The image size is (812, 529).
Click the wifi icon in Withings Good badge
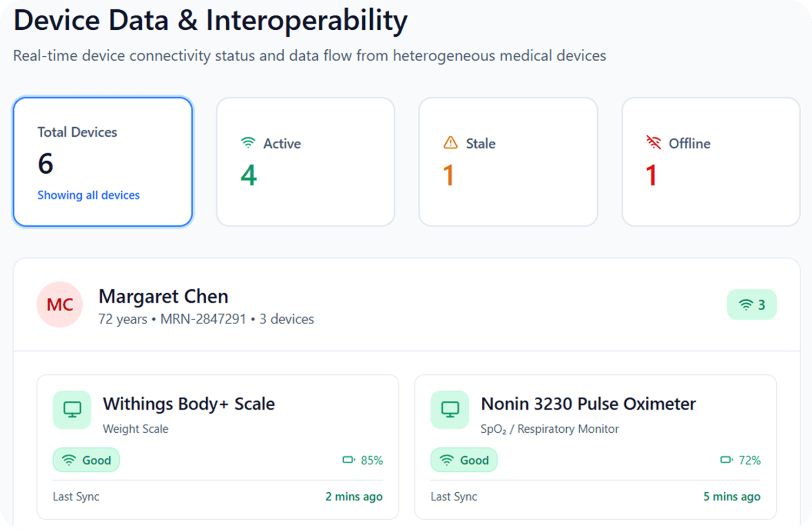pyautogui.click(x=69, y=460)
